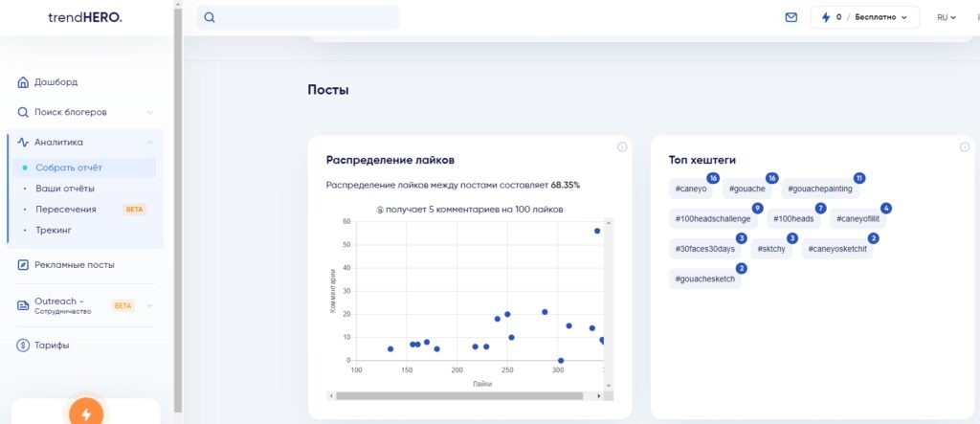Click the 68.35% distribution value
The image size is (980, 424).
tap(565, 185)
